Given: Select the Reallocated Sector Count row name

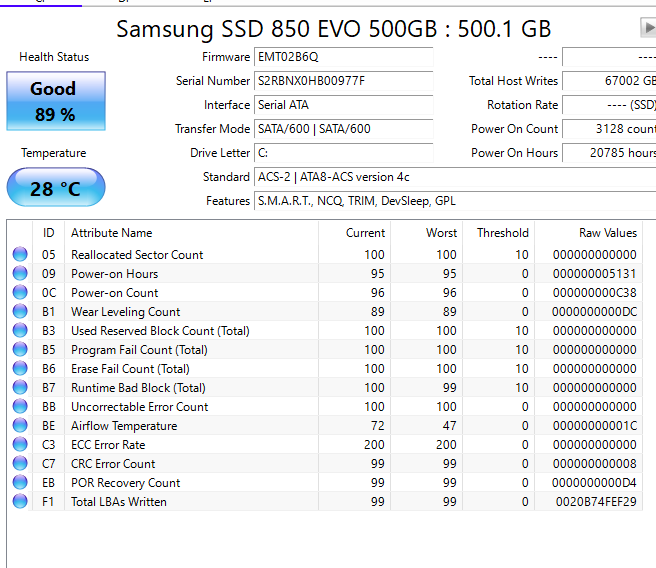Looking at the screenshot, I should coord(137,255).
